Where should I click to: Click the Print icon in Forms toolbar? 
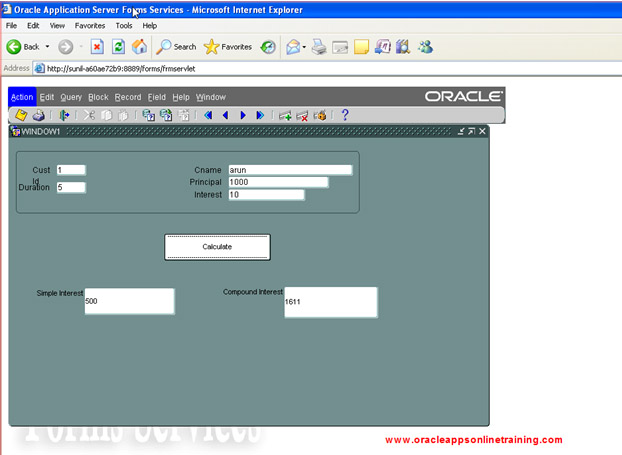click(38, 115)
